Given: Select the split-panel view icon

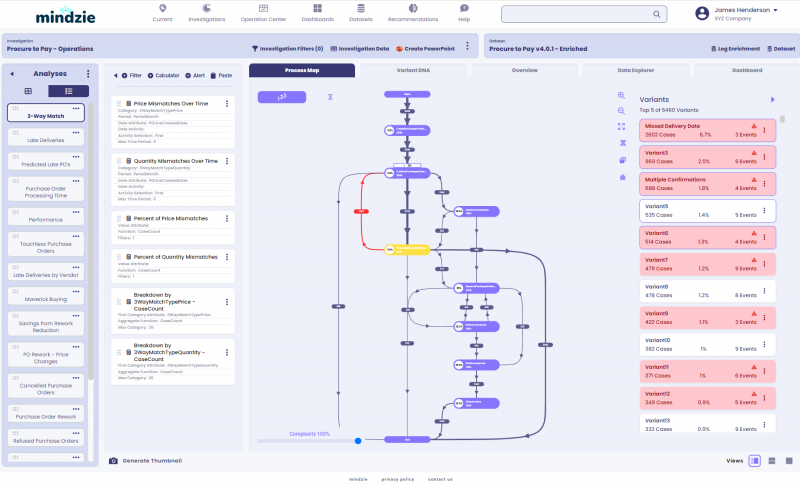Looking at the screenshot, I should click(x=755, y=461).
